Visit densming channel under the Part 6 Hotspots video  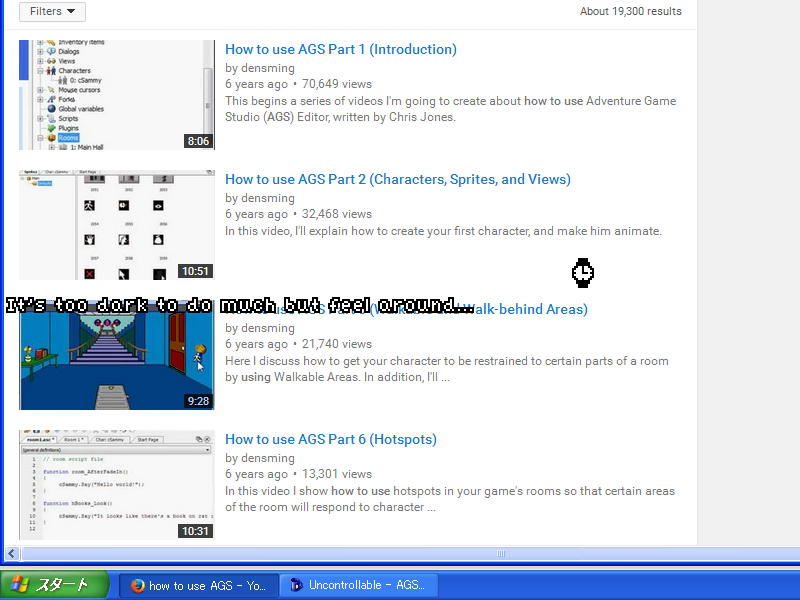[267, 458]
